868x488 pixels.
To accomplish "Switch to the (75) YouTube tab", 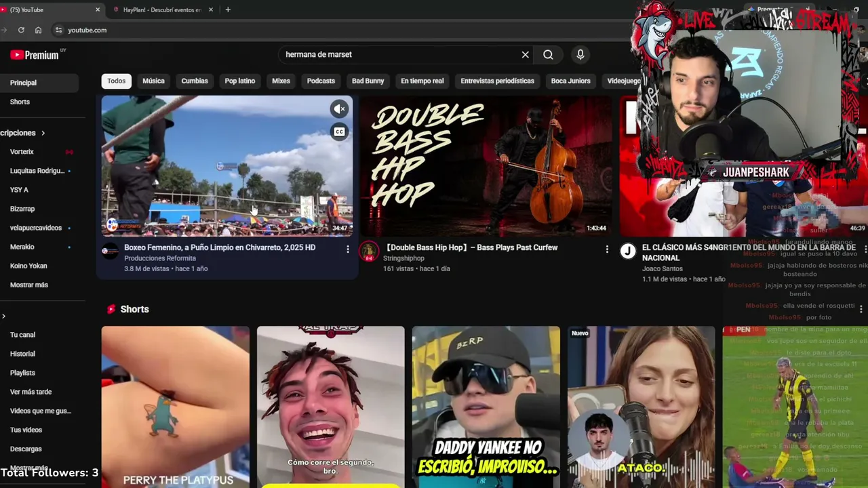I will [x=52, y=9].
